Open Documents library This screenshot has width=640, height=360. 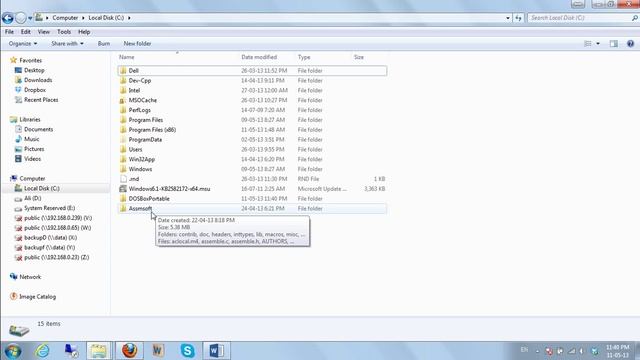(38, 129)
